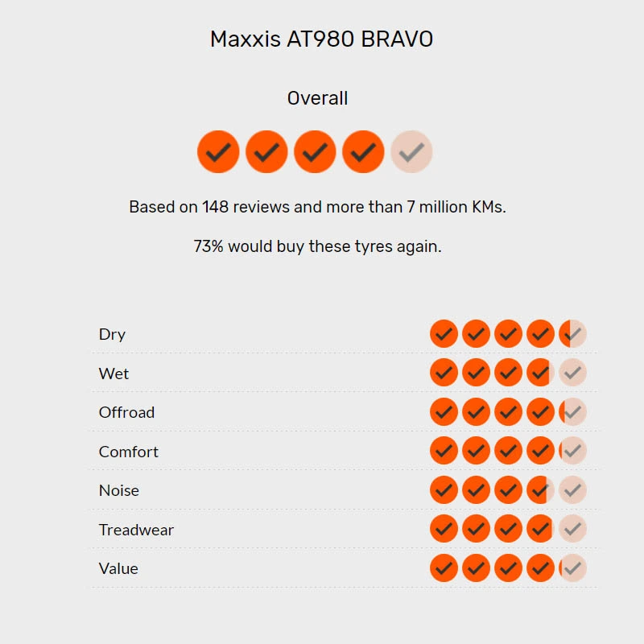Click the fourth circle in Noise row
This screenshot has width=644, height=644.
[x=540, y=489]
